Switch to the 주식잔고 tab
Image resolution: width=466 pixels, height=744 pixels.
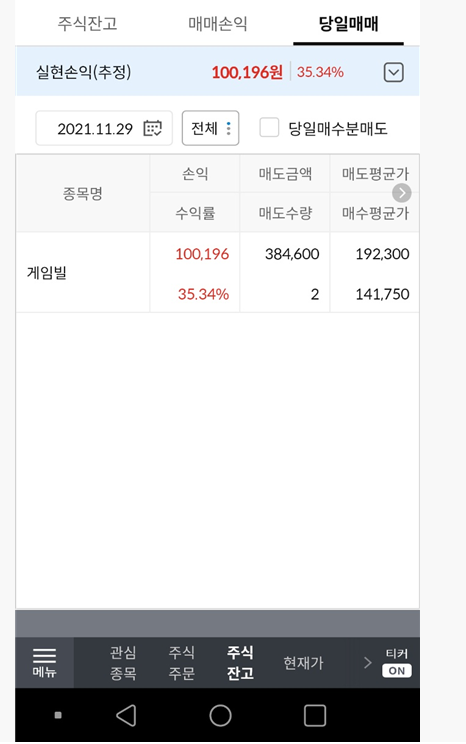click(x=87, y=24)
